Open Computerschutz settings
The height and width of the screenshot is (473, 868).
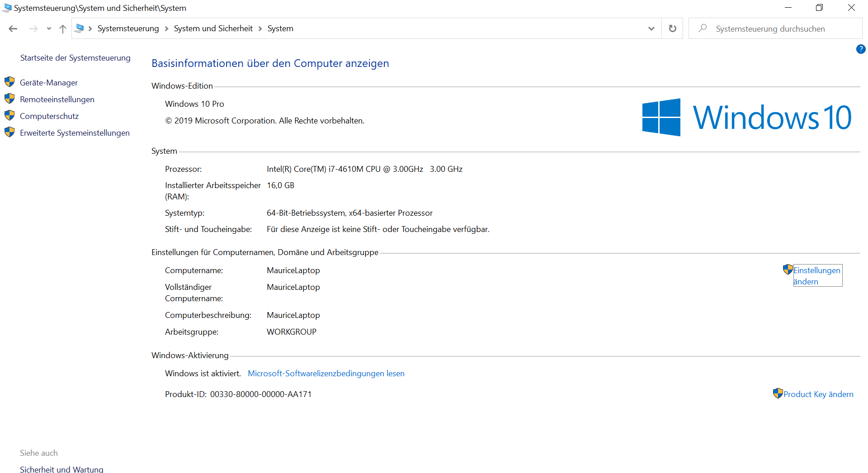click(x=49, y=116)
